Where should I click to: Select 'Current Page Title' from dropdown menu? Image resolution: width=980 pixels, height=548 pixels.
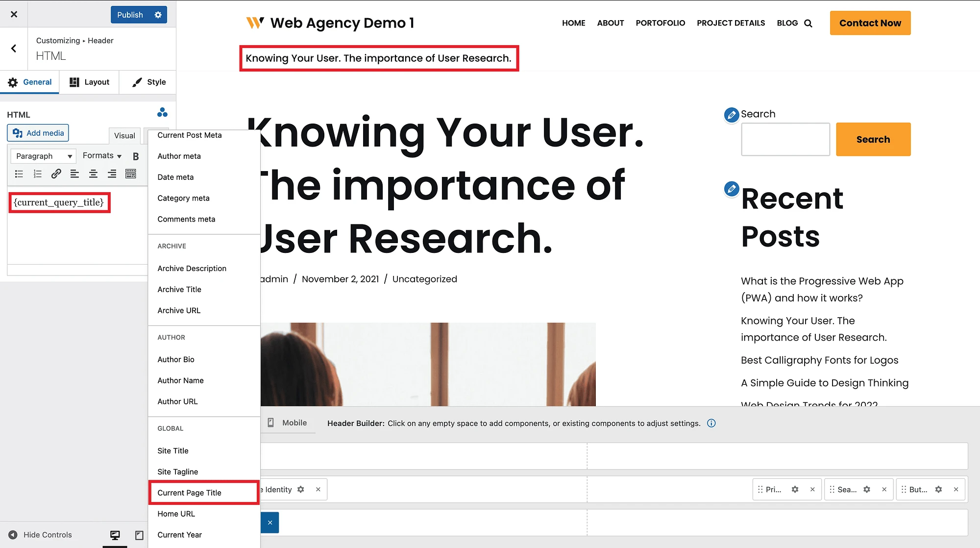coord(190,492)
